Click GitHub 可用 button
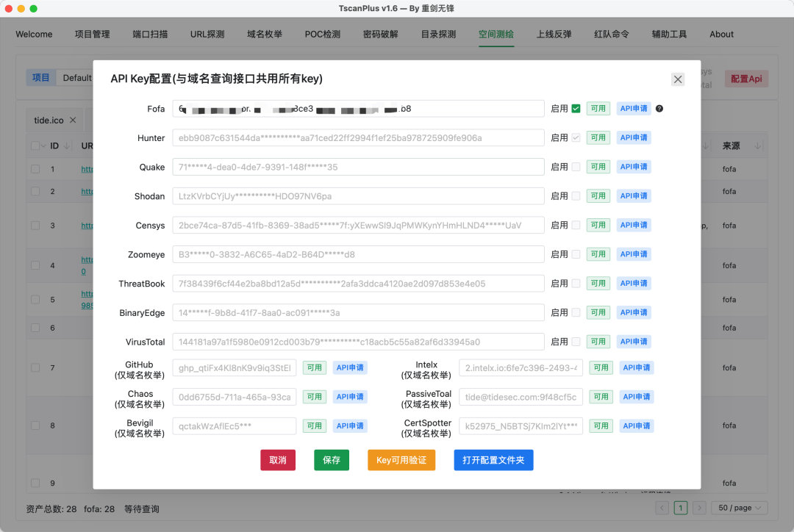The width and height of the screenshot is (794, 532). click(315, 367)
